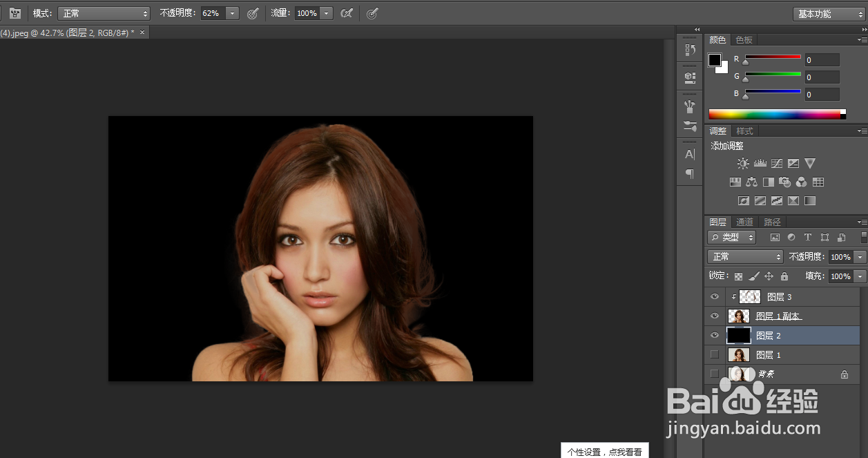868x458 pixels.
Task: Open the layer blend mode 正常 dropdown
Action: click(x=745, y=256)
